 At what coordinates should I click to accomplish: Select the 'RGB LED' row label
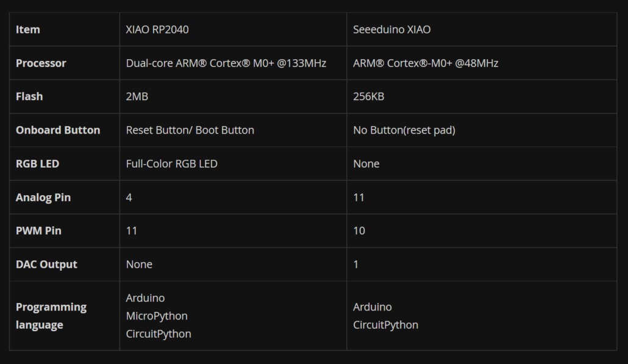(x=37, y=163)
